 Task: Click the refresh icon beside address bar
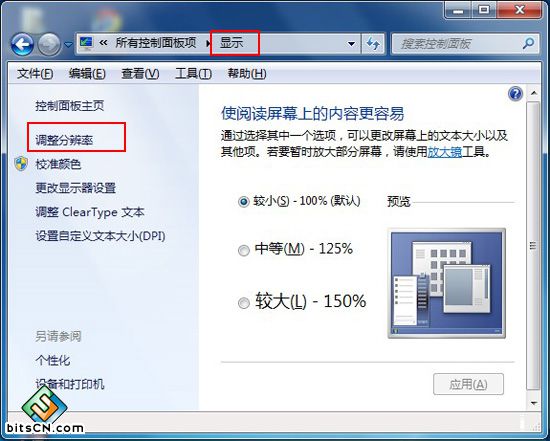373,44
